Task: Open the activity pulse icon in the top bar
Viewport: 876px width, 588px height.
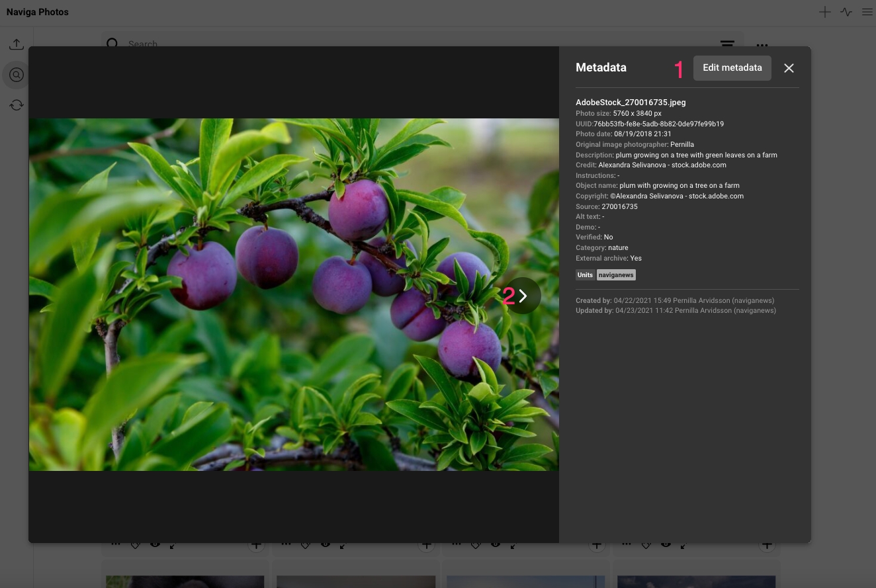Action: [x=846, y=12]
